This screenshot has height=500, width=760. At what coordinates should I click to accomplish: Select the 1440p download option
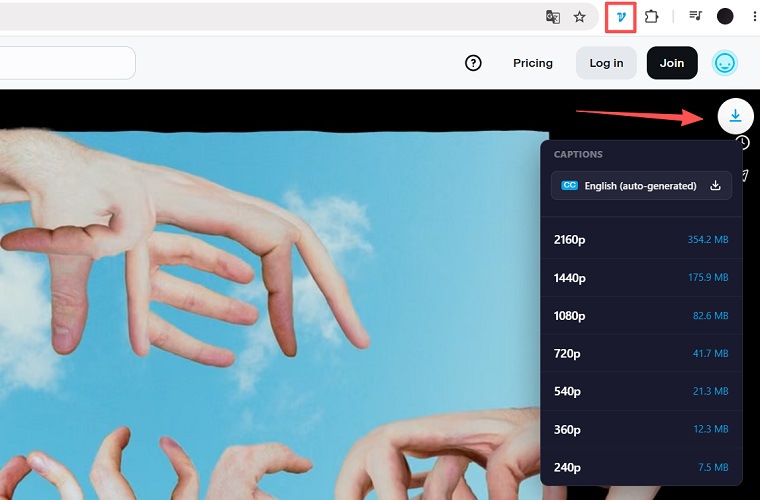coord(641,278)
